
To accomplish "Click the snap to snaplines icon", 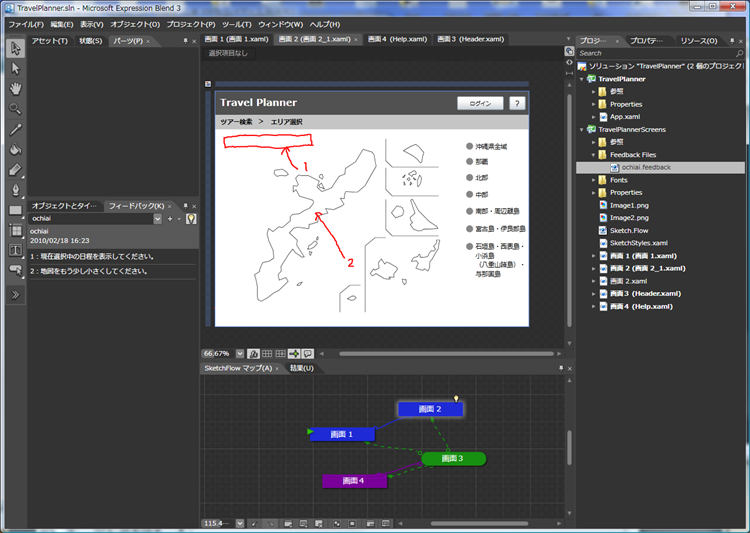I will coord(294,354).
